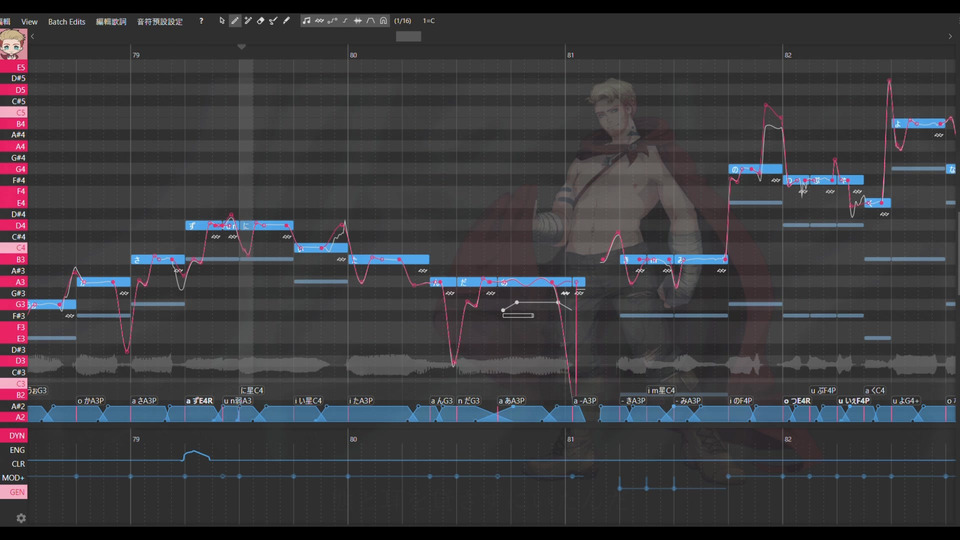This screenshot has height=540, width=960.
Task: Open the Batch Edits menu
Action: coord(67,21)
